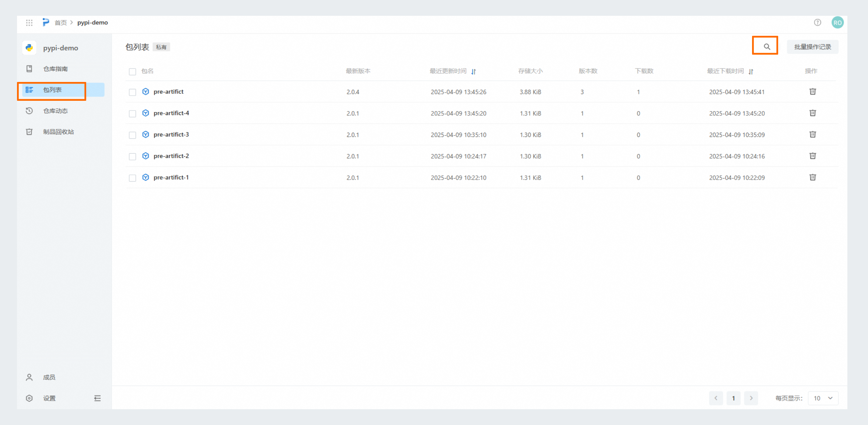Go to next page arrow
The width and height of the screenshot is (868, 425).
751,398
